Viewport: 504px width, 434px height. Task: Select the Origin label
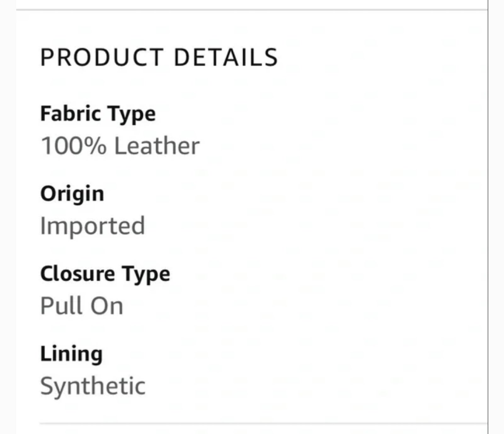pyautogui.click(x=72, y=194)
